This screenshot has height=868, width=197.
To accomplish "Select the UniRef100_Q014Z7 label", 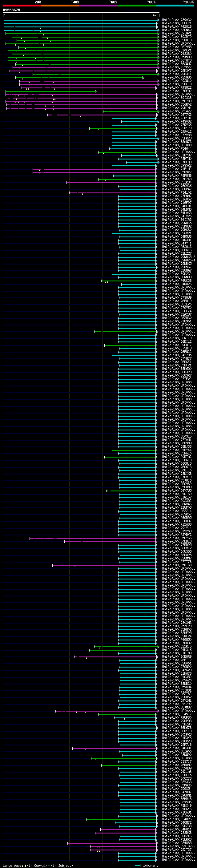I will (x=176, y=111).
